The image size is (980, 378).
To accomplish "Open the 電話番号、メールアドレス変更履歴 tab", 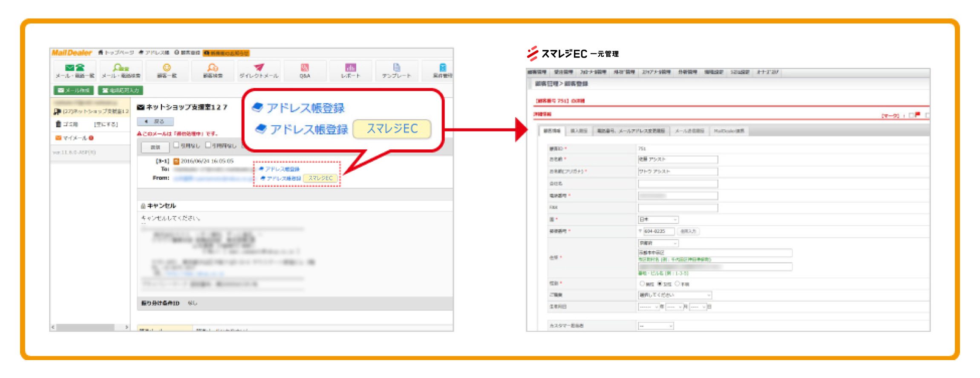I will coord(631,131).
